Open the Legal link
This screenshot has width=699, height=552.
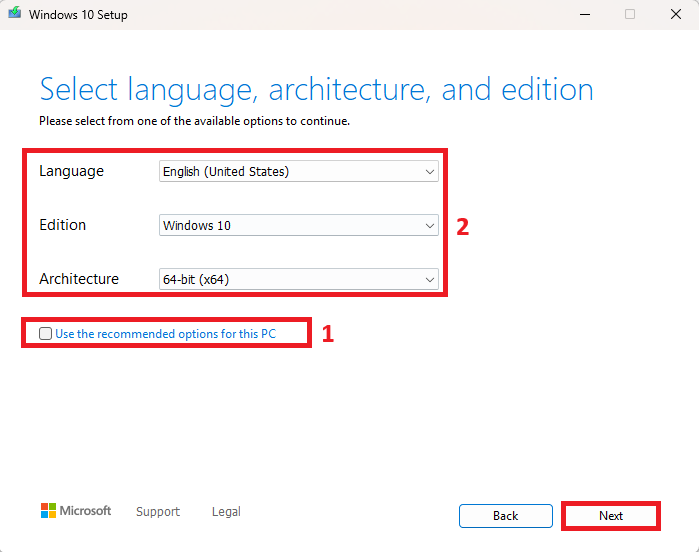226,511
